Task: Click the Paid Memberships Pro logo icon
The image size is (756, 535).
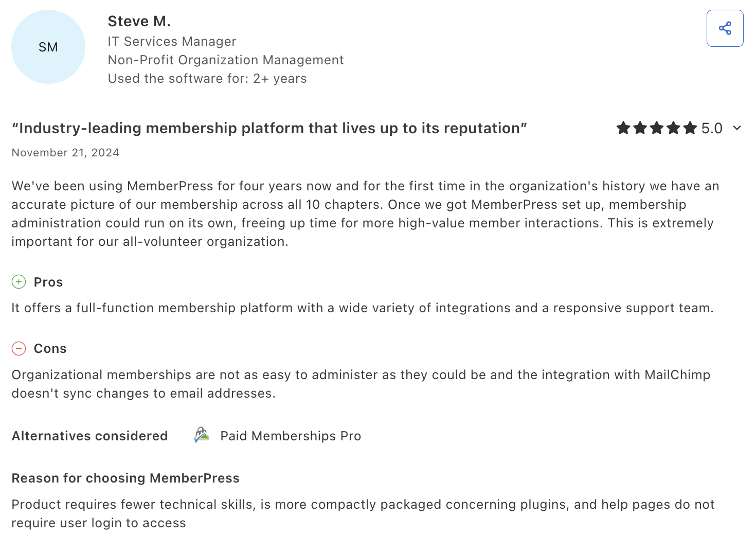Action: click(201, 435)
